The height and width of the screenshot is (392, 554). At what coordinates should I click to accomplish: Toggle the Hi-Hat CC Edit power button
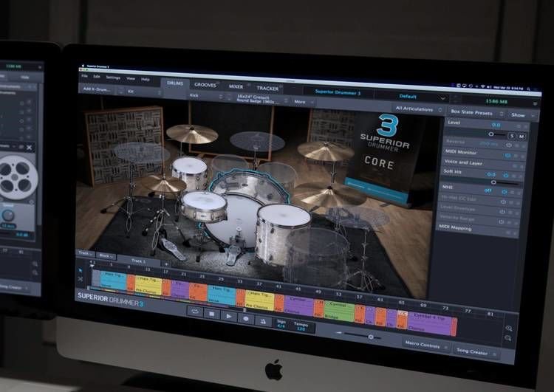click(x=503, y=202)
